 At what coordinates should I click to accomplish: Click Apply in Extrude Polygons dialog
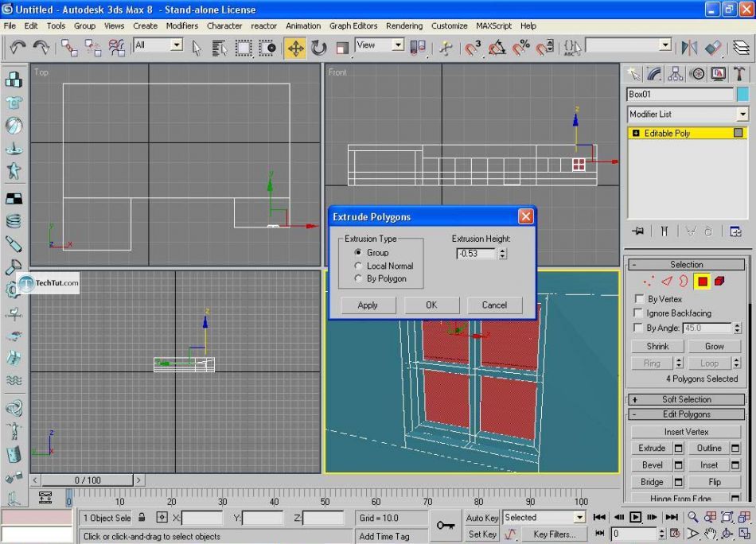point(368,305)
